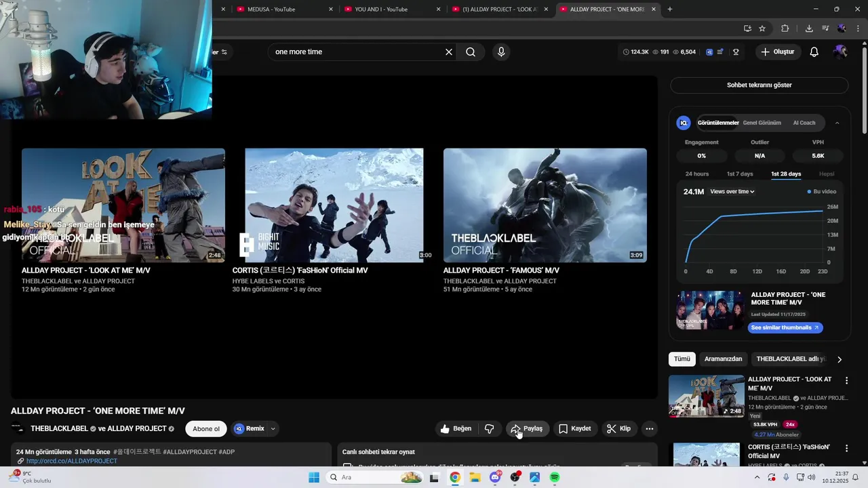Open the YouTube notifications bell
The image size is (868, 488).
point(814,52)
